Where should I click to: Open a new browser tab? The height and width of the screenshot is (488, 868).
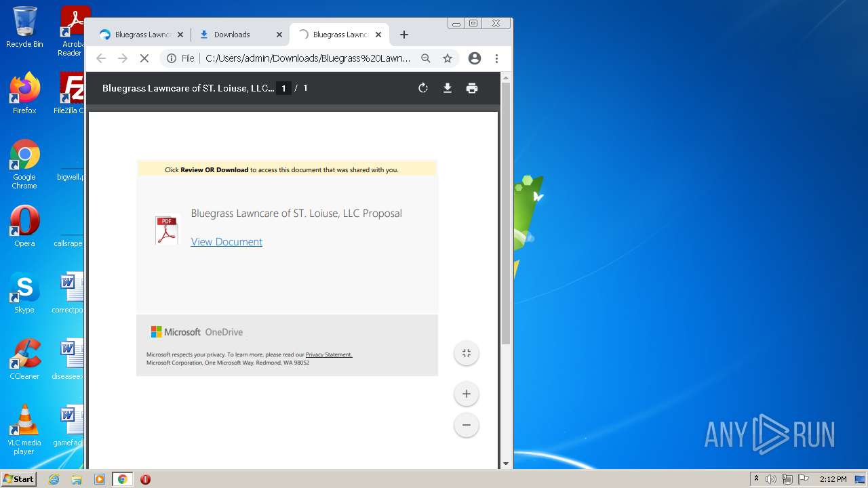[404, 35]
